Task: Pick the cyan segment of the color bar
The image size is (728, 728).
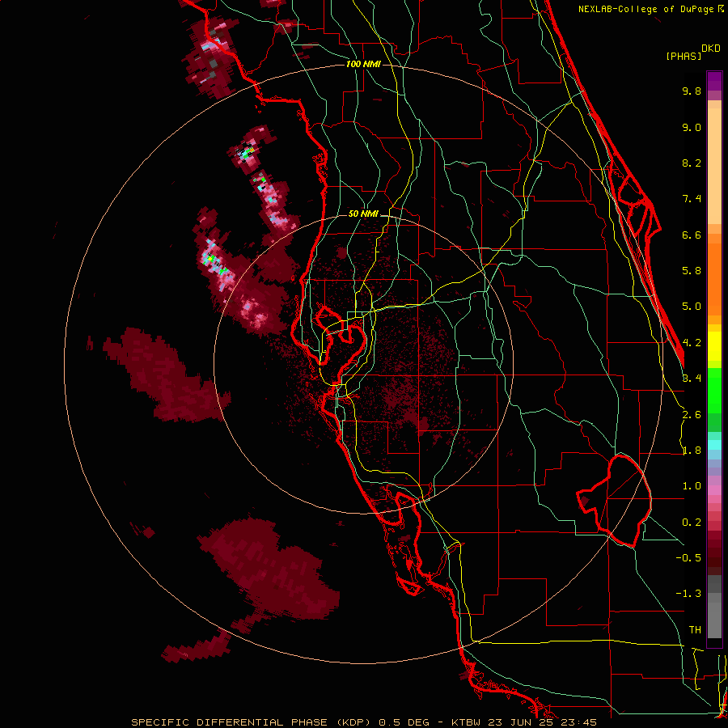Action: click(x=714, y=444)
